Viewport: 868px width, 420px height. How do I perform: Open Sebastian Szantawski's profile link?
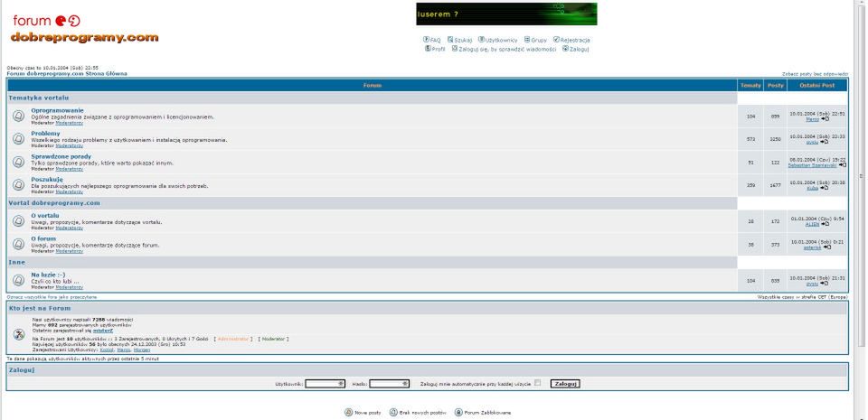pyautogui.click(x=813, y=165)
